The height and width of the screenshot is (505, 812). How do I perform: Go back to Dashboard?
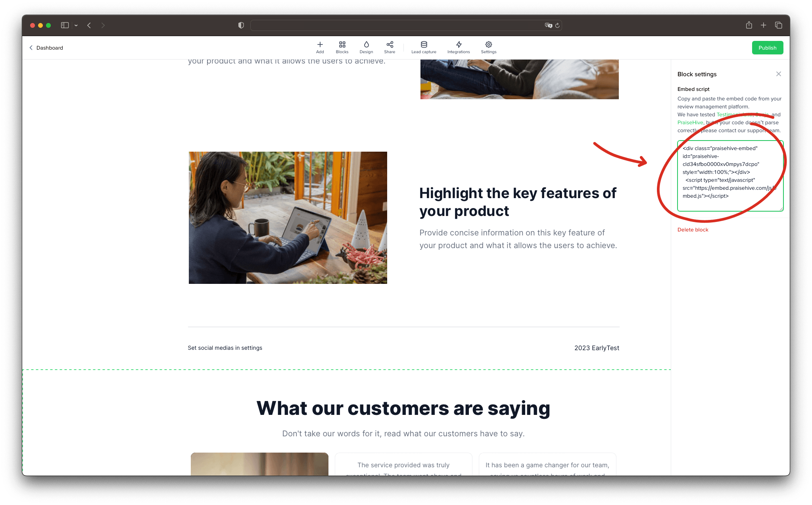(x=46, y=48)
